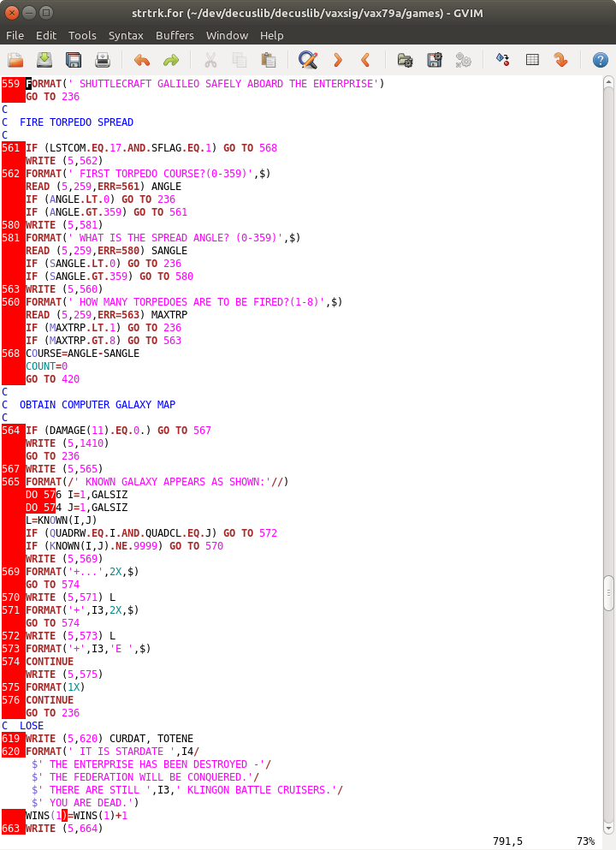Click the Make build icon

(x=464, y=60)
